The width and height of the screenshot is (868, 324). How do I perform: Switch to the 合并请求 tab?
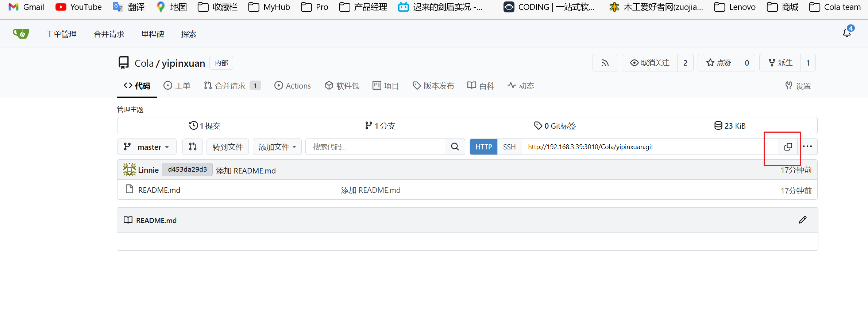point(232,86)
